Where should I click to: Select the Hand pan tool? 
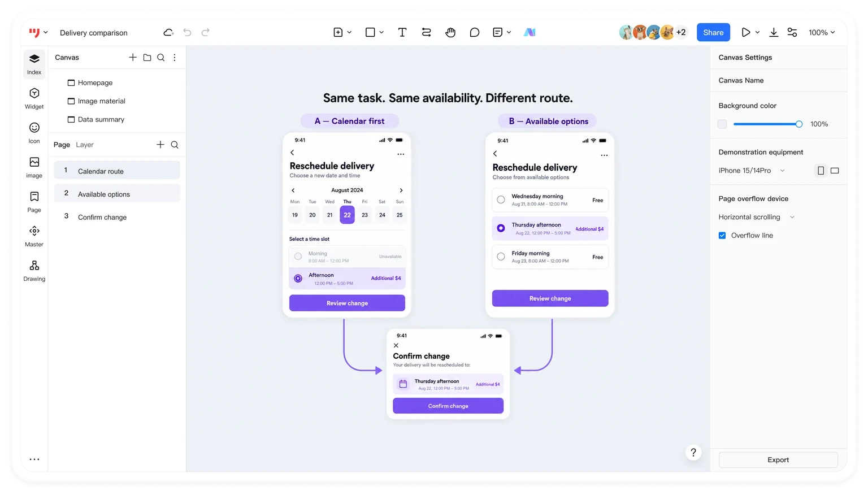tap(450, 32)
